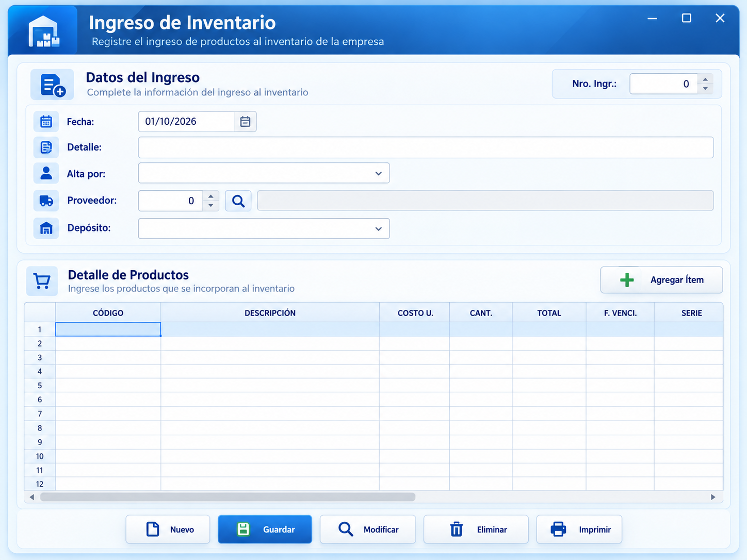This screenshot has height=560, width=747.
Task: Click the Nro. Ingr. number field
Action: [x=664, y=84]
